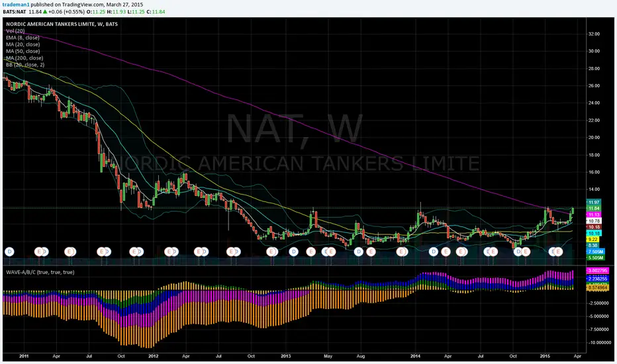Click the 10.18 cyan price label
This screenshot has width=617, height=364.
(x=594, y=234)
